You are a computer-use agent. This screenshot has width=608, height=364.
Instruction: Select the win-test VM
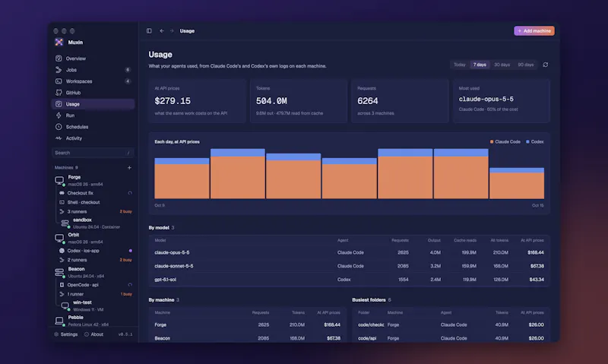coord(97,305)
